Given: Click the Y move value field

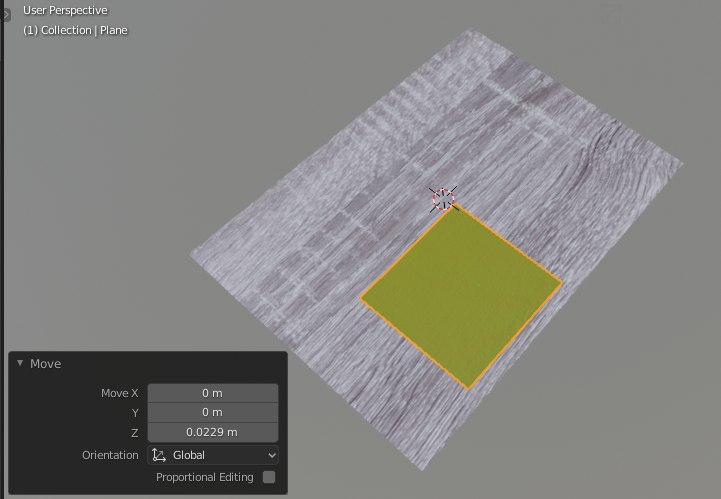Looking at the screenshot, I should pyautogui.click(x=213, y=413).
